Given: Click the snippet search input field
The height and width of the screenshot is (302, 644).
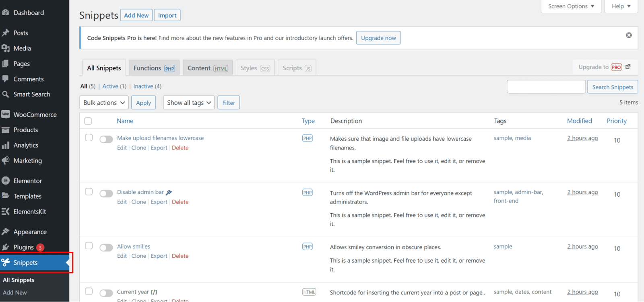Looking at the screenshot, I should pos(546,87).
